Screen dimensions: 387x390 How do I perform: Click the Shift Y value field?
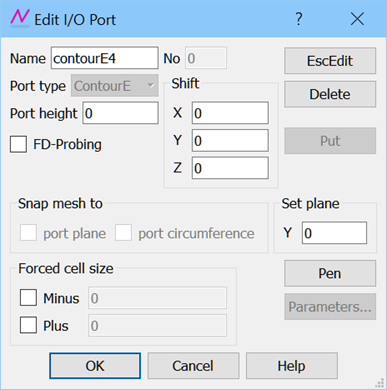click(230, 141)
